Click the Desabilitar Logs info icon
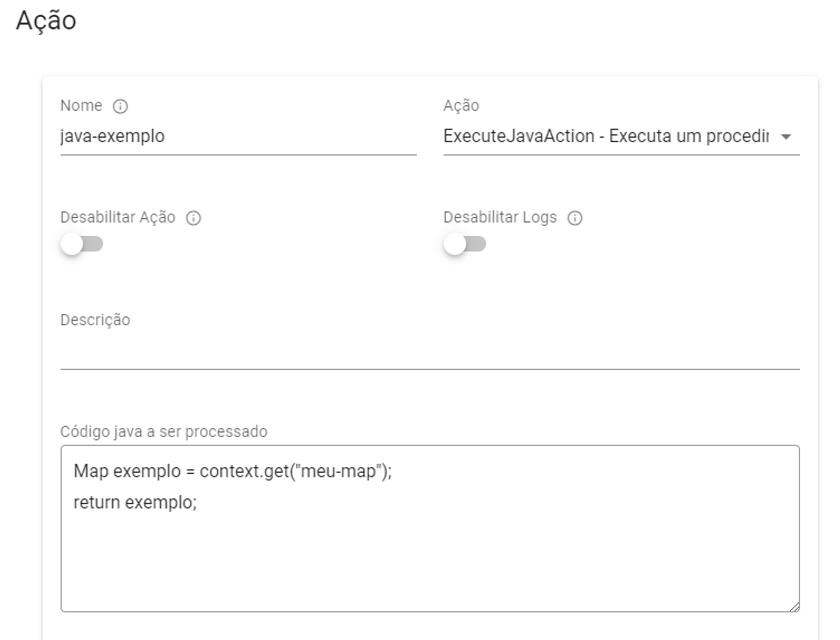 pos(575,218)
